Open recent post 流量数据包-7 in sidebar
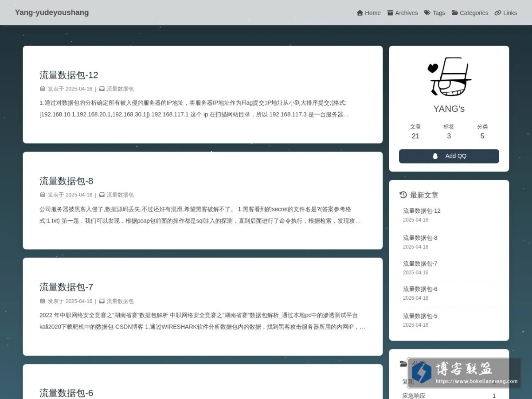This screenshot has height=399, width=532. pos(420,264)
